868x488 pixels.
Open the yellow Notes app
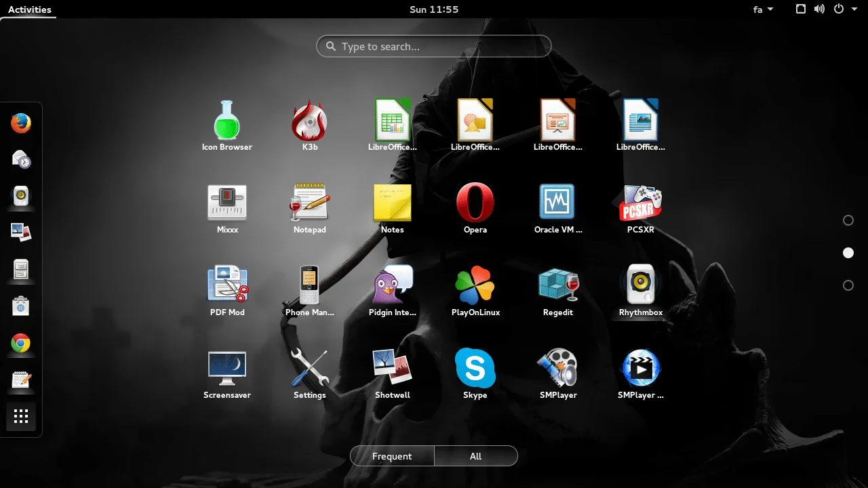click(x=392, y=208)
